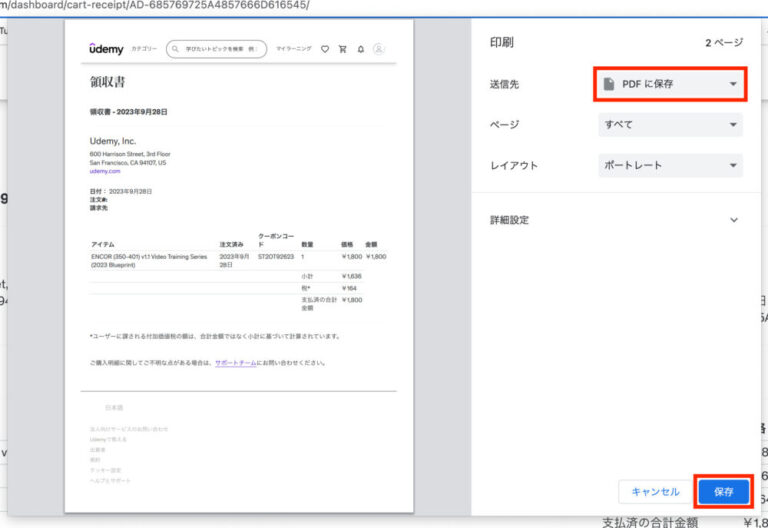This screenshot has width=768, height=528.
Task: Click the notification bell icon
Action: 361,48
